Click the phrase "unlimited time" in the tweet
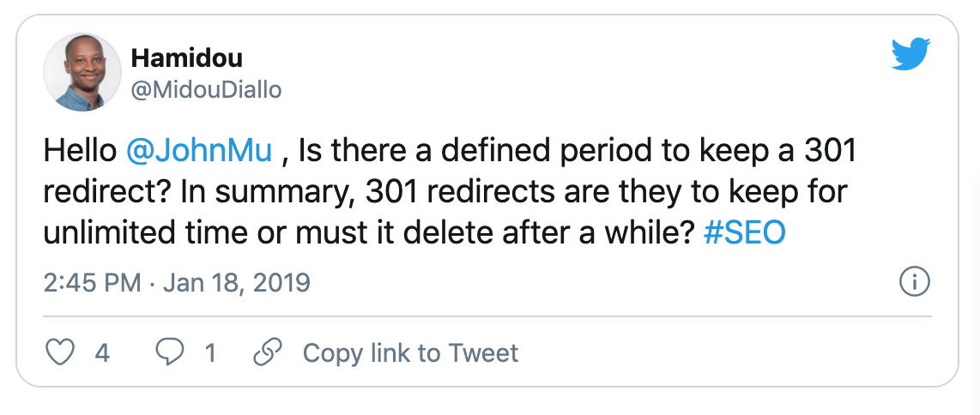Viewport: 980px width, 415px height. click(149, 233)
